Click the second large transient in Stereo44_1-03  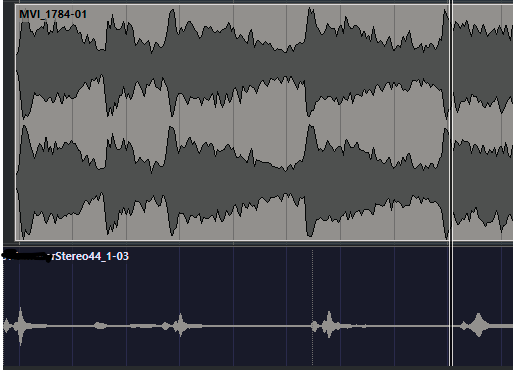180,325
